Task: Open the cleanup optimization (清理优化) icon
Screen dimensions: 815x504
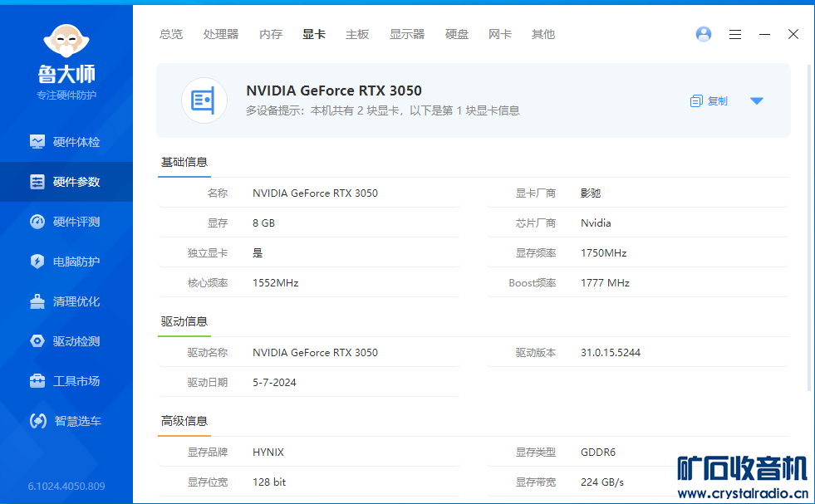Action: 37,301
